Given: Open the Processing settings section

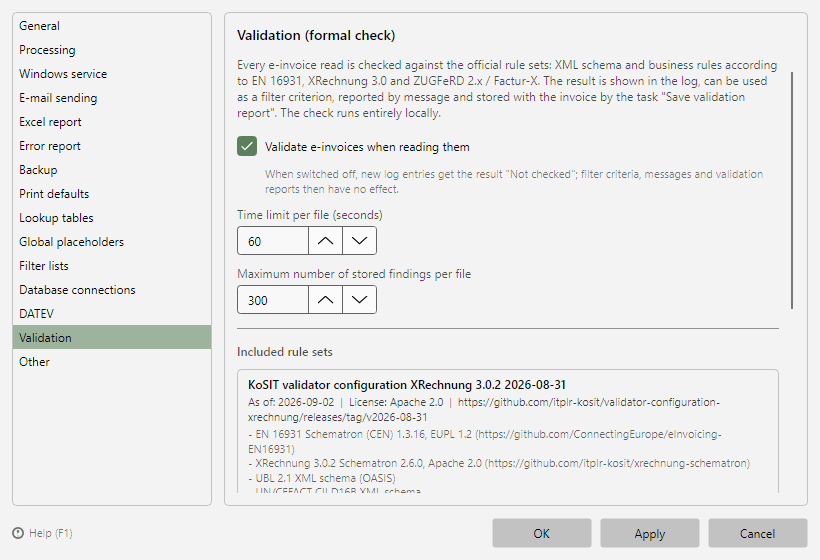Looking at the screenshot, I should click(x=112, y=50).
